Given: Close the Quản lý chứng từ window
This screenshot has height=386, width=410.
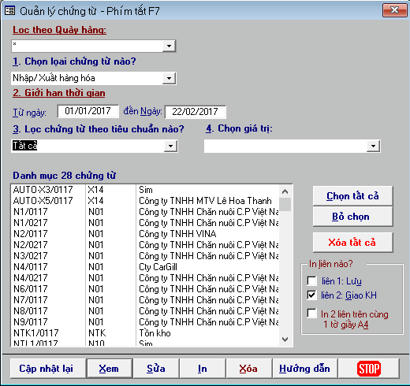Looking at the screenshot, I should coord(394,10).
